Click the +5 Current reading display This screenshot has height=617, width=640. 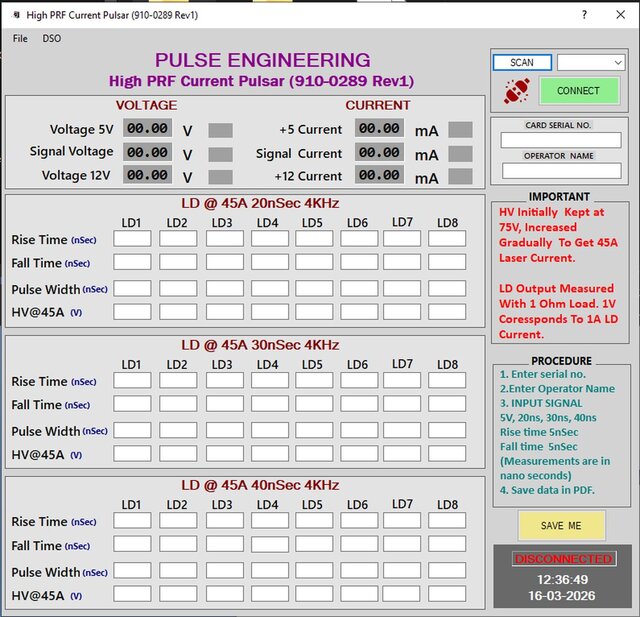pyautogui.click(x=379, y=129)
